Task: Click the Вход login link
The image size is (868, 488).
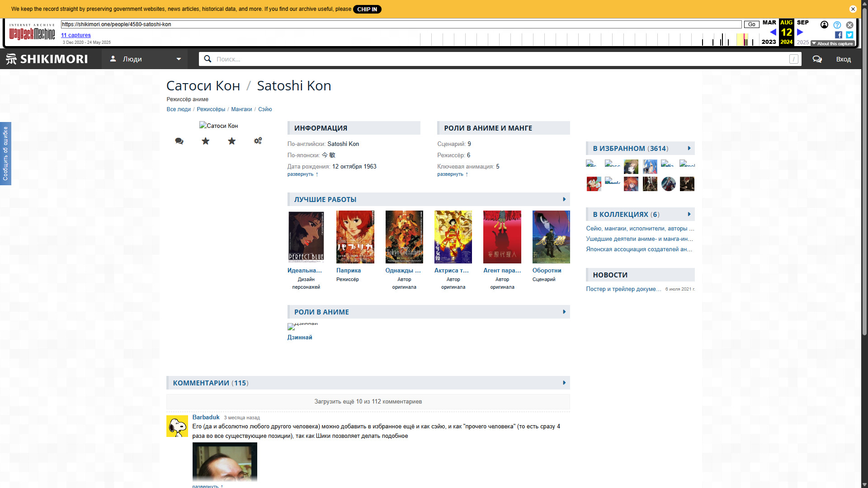Action: (x=843, y=59)
